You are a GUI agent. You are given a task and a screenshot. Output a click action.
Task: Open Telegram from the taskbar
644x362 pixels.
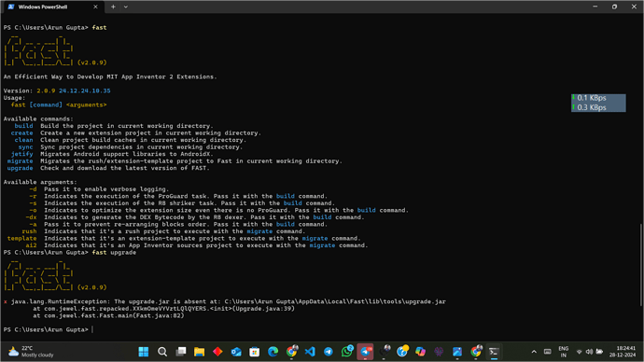click(x=329, y=352)
